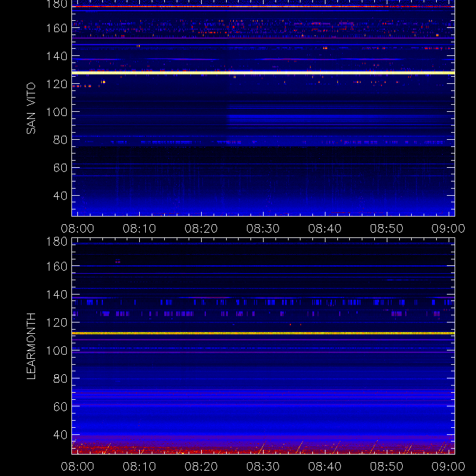Click 60 on San Vito frequency axis

pyautogui.click(x=60, y=168)
